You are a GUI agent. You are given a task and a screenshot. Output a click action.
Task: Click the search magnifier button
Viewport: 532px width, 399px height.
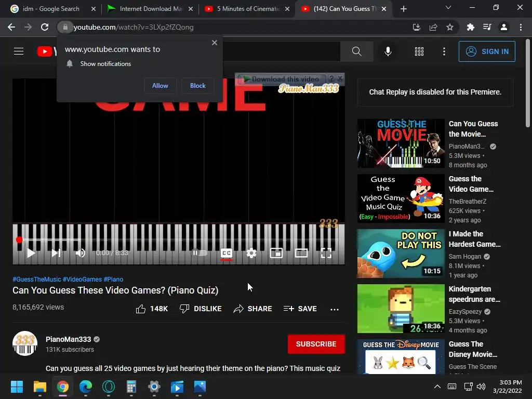356,51
